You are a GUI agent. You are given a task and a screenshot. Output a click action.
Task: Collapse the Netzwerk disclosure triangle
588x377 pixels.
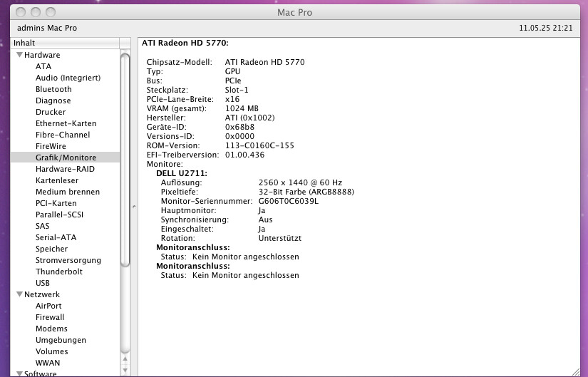[19, 294]
